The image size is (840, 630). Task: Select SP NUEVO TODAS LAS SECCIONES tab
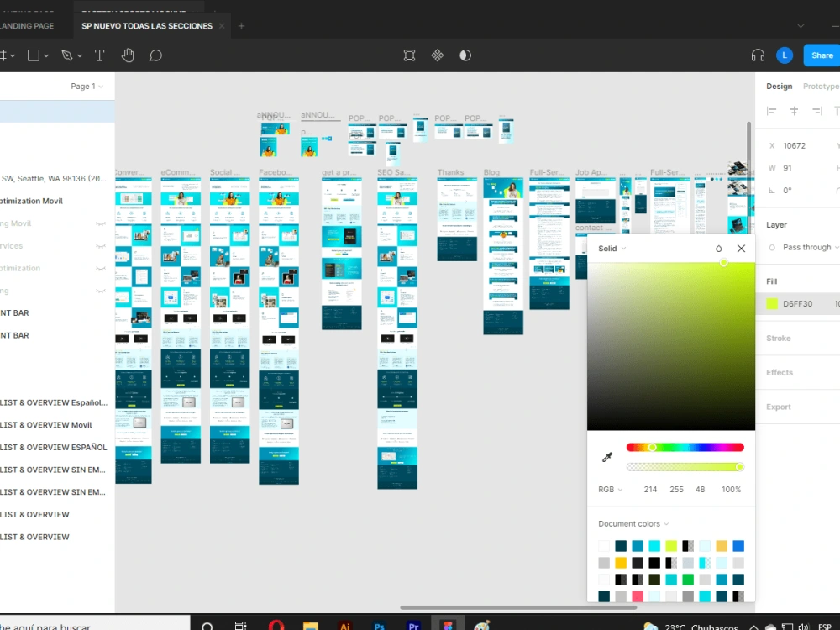click(x=147, y=26)
